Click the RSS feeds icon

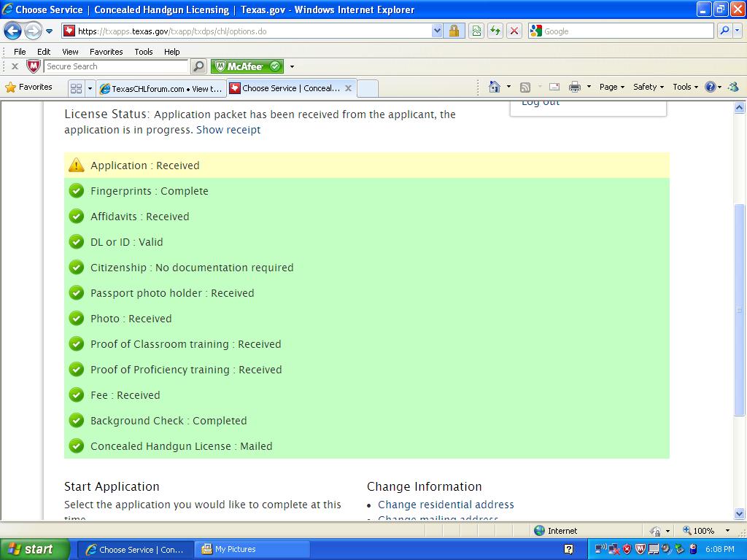click(x=525, y=87)
